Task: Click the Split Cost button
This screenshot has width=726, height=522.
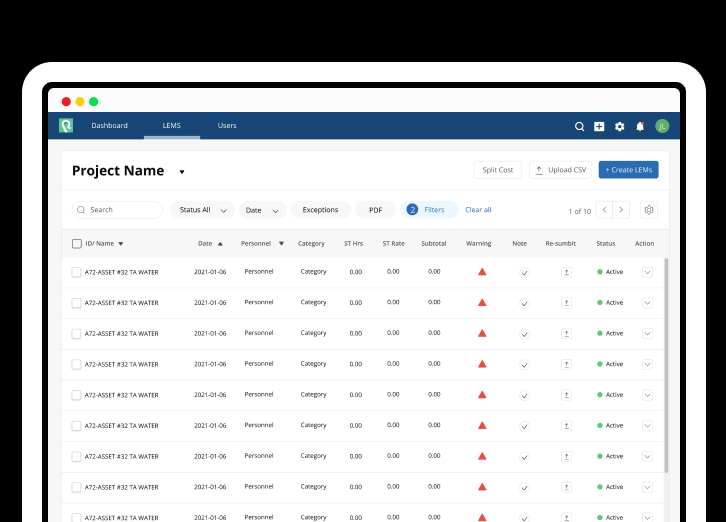Action: 498,170
